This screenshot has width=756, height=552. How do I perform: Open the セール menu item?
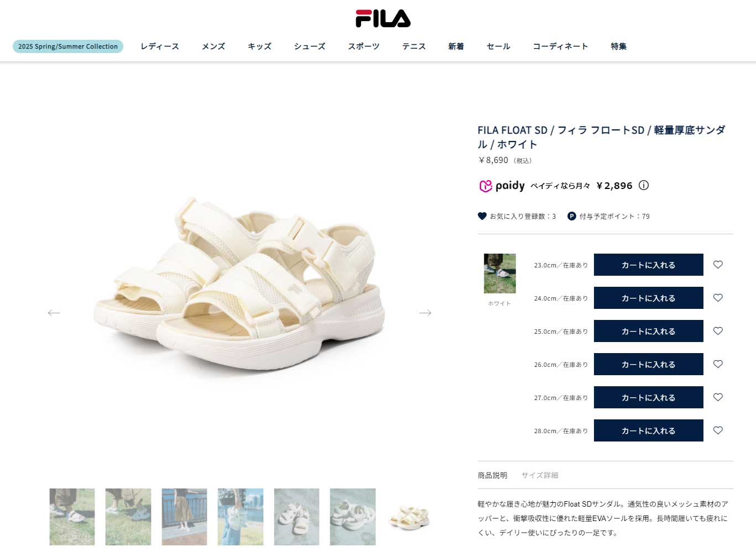(498, 46)
